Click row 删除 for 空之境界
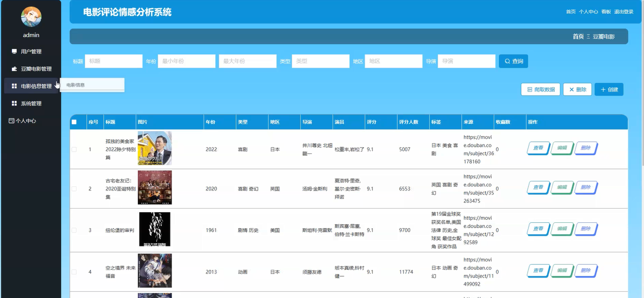 (586, 270)
